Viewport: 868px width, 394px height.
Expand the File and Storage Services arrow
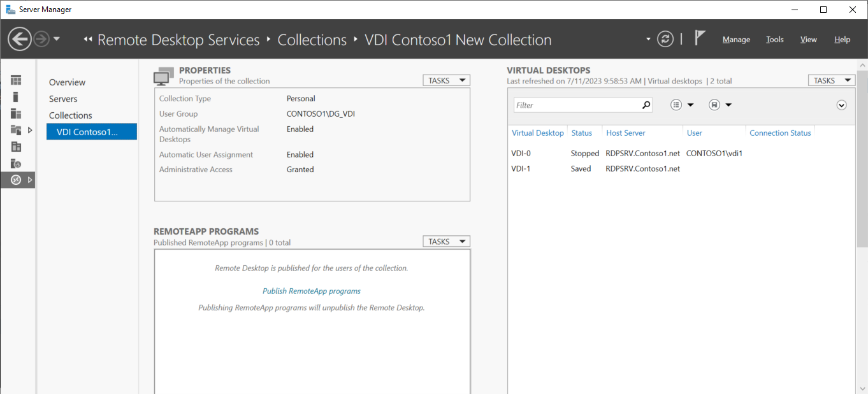click(x=29, y=130)
